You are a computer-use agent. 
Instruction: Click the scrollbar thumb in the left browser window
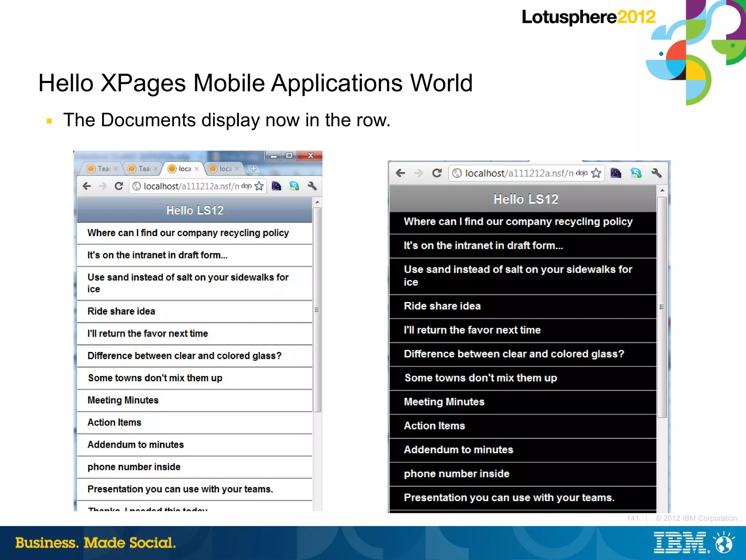point(317,310)
